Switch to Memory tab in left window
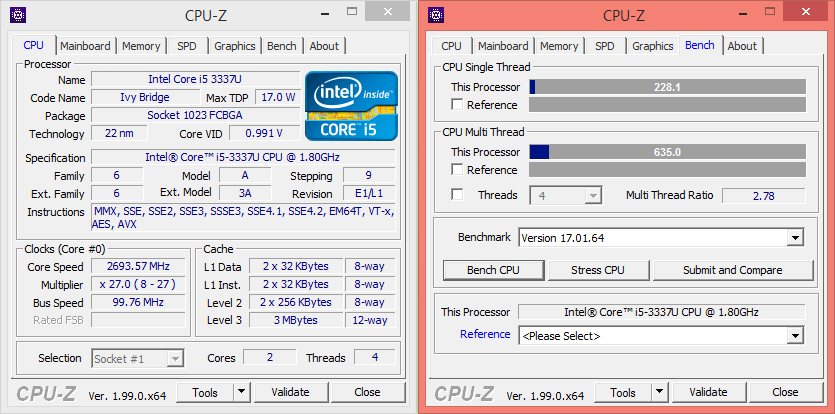This screenshot has height=414, width=835. tap(141, 46)
